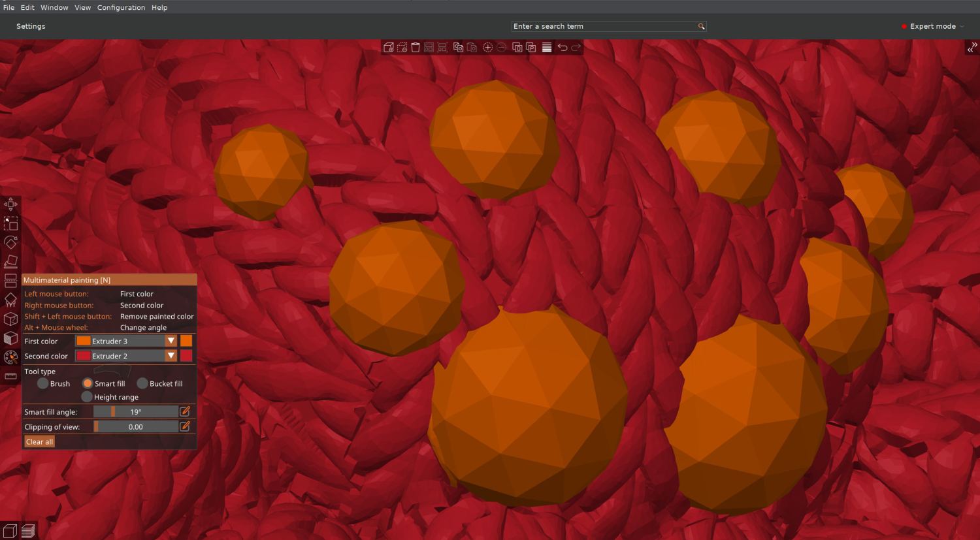
Task: Click the Delete selected object icon
Action: pos(402,48)
